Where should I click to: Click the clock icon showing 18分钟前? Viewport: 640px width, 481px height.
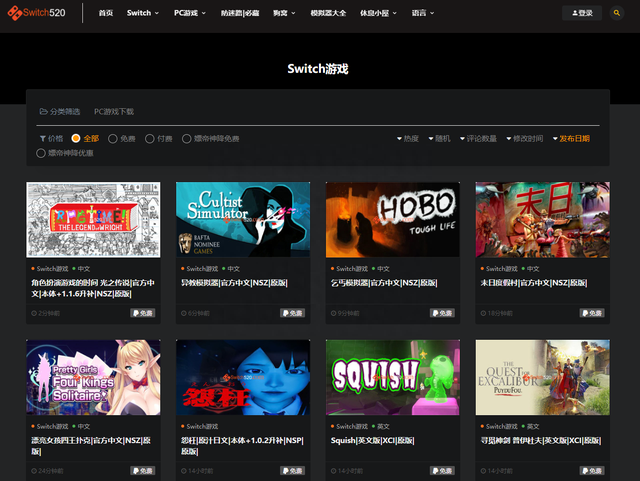click(484, 313)
